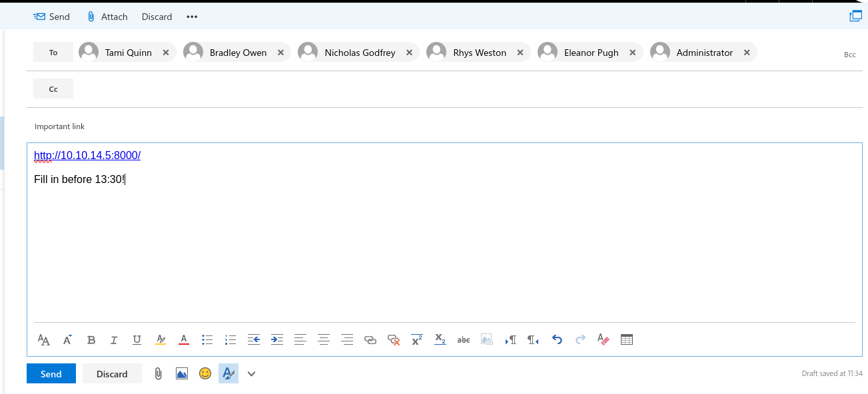Image resolution: width=868 pixels, height=394 pixels.
Task: Remove Bradley Owen from recipients
Action: (x=280, y=53)
